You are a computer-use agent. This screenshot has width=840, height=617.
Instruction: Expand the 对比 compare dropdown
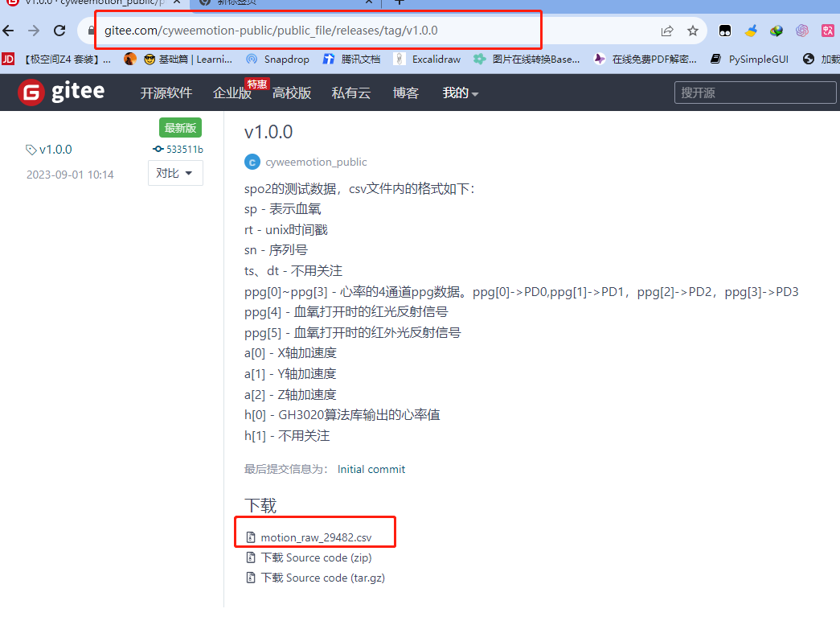pos(175,173)
